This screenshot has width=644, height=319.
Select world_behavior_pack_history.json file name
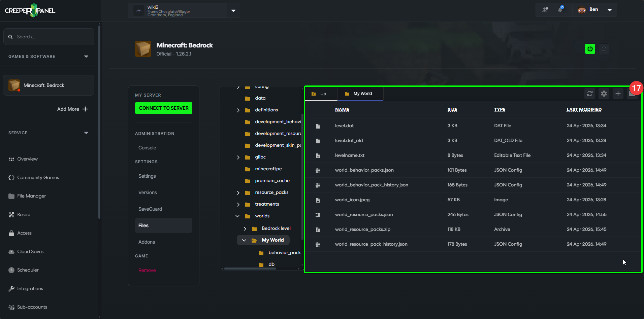[372, 185]
